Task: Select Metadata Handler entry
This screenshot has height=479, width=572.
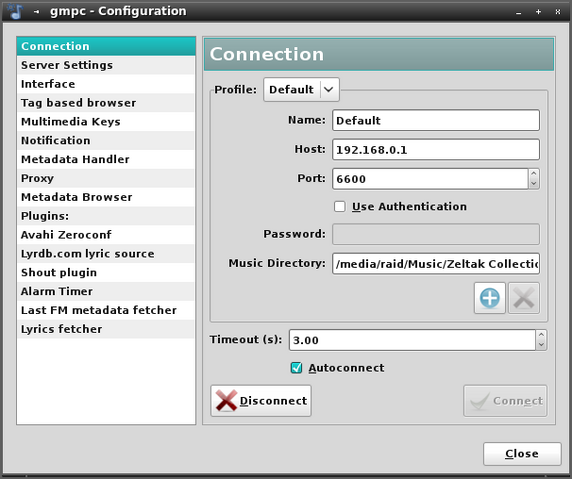Action: click(106, 159)
